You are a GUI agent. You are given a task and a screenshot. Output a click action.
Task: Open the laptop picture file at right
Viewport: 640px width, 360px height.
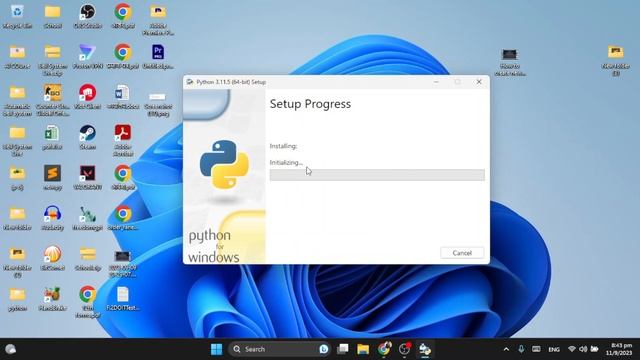point(510,62)
